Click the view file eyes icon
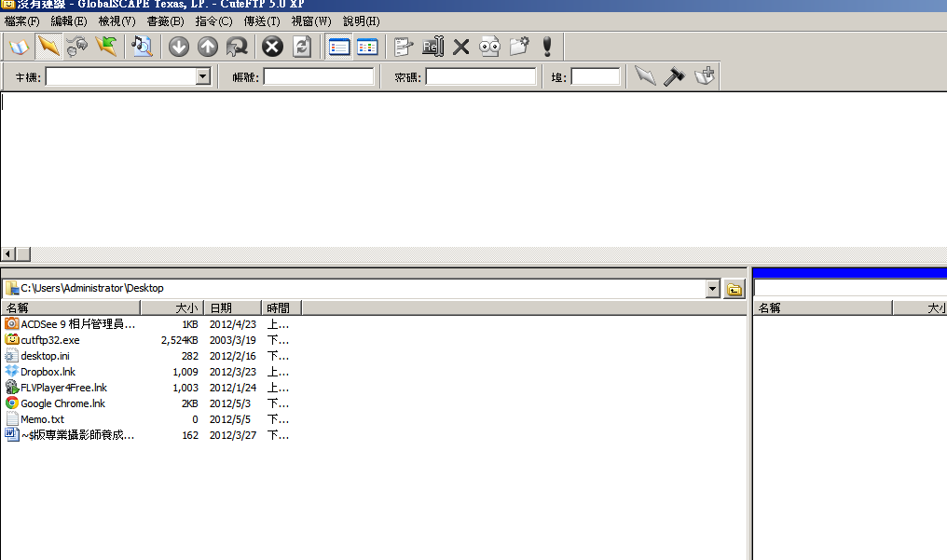The image size is (947, 560). (x=489, y=47)
